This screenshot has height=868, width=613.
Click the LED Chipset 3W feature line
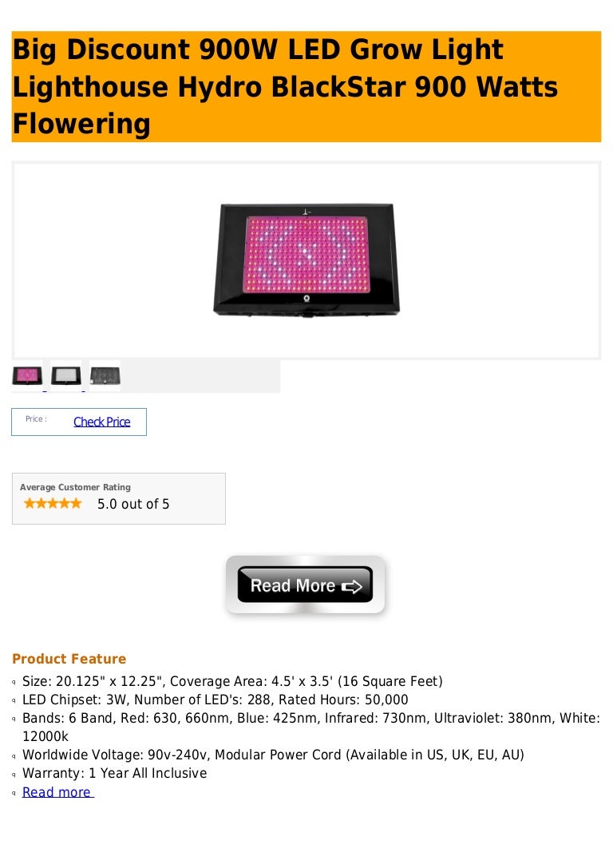tap(216, 700)
